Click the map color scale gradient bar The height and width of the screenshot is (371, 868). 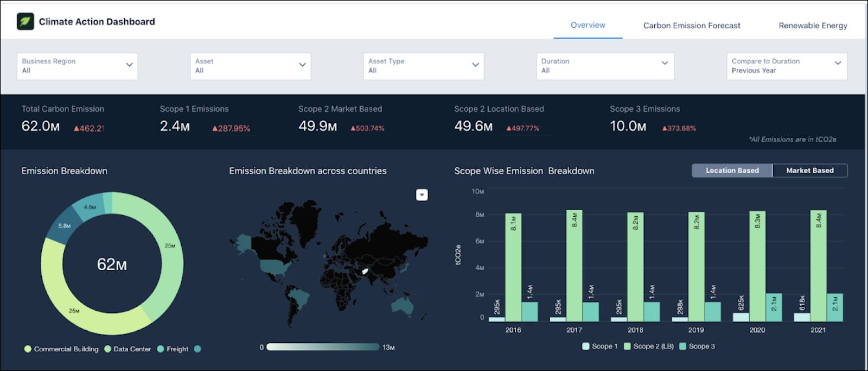[323, 347]
